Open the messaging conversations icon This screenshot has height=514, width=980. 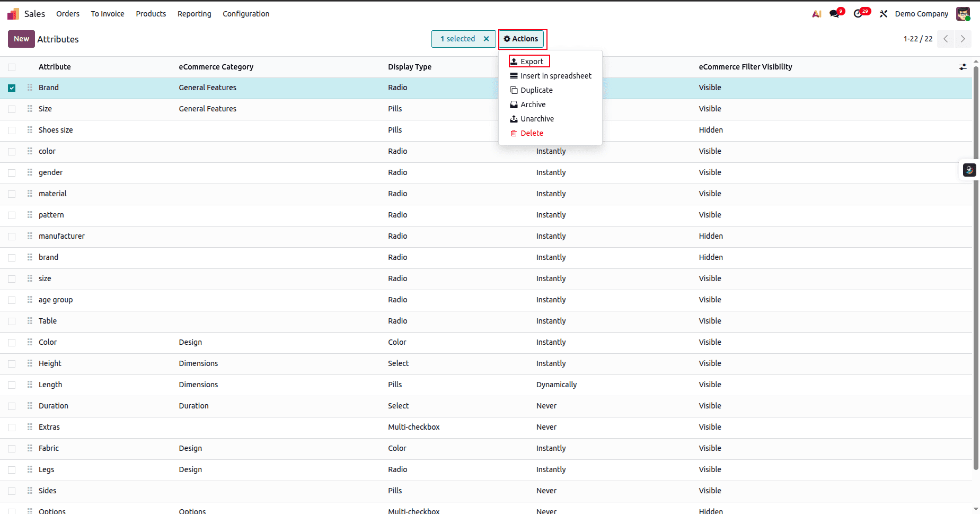pyautogui.click(x=835, y=13)
